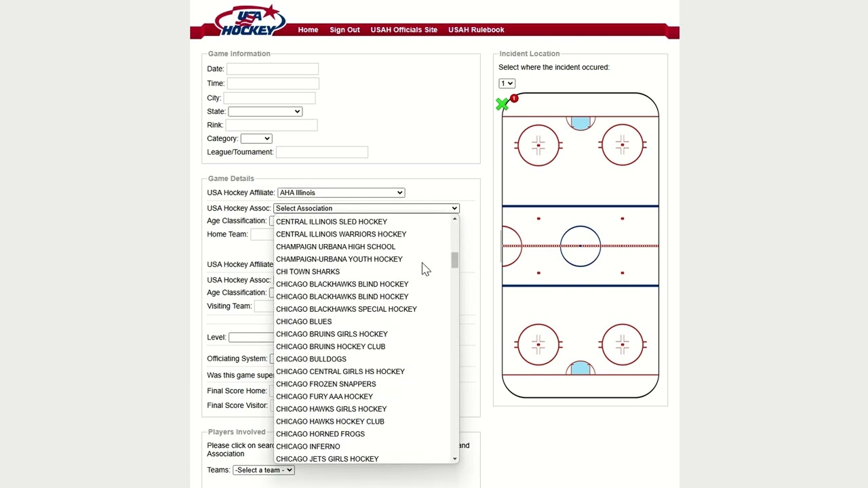Screen dimensions: 868x488
Task: Open the State dropdown
Action: click(264, 111)
